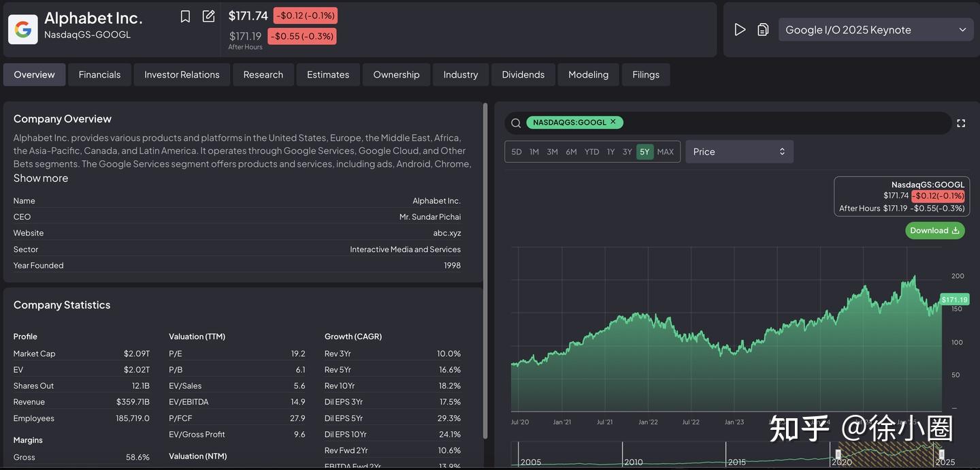The width and height of the screenshot is (980, 470).
Task: Click the P/FCF value 27.9
Action: [298, 418]
